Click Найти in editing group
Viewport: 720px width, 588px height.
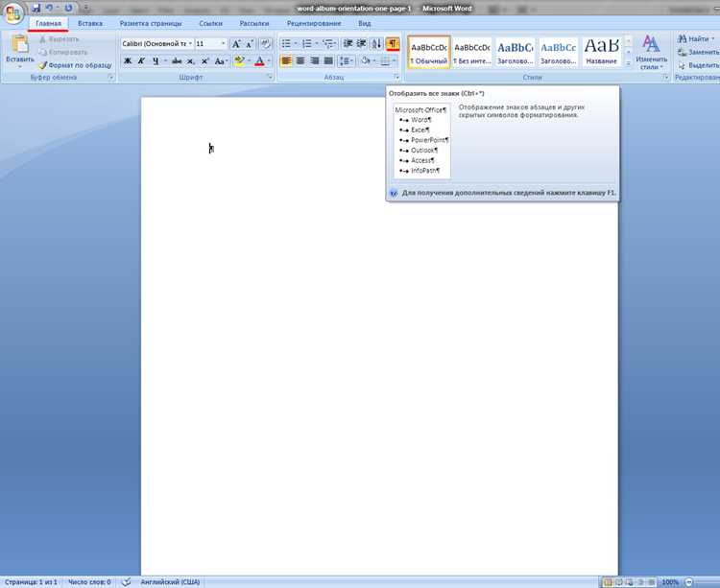coord(696,39)
